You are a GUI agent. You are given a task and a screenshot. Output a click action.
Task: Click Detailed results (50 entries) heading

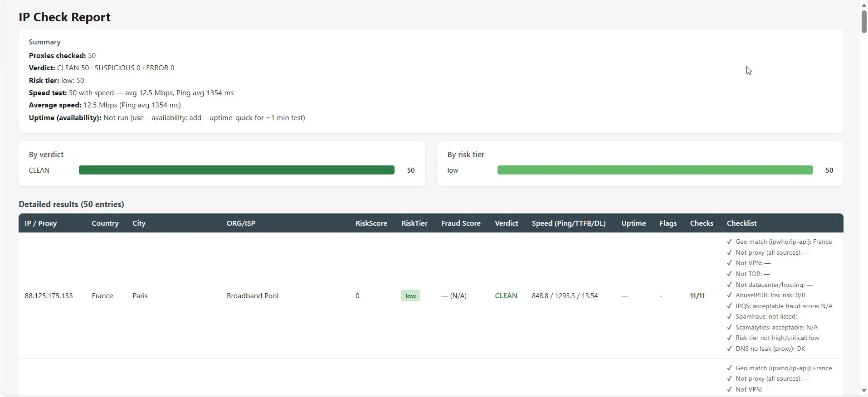[71, 204]
